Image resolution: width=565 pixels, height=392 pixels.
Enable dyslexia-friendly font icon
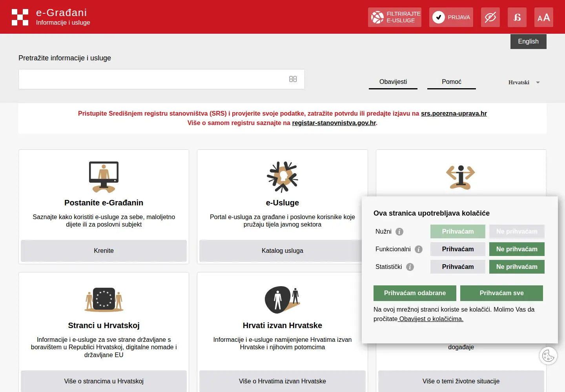click(x=517, y=17)
